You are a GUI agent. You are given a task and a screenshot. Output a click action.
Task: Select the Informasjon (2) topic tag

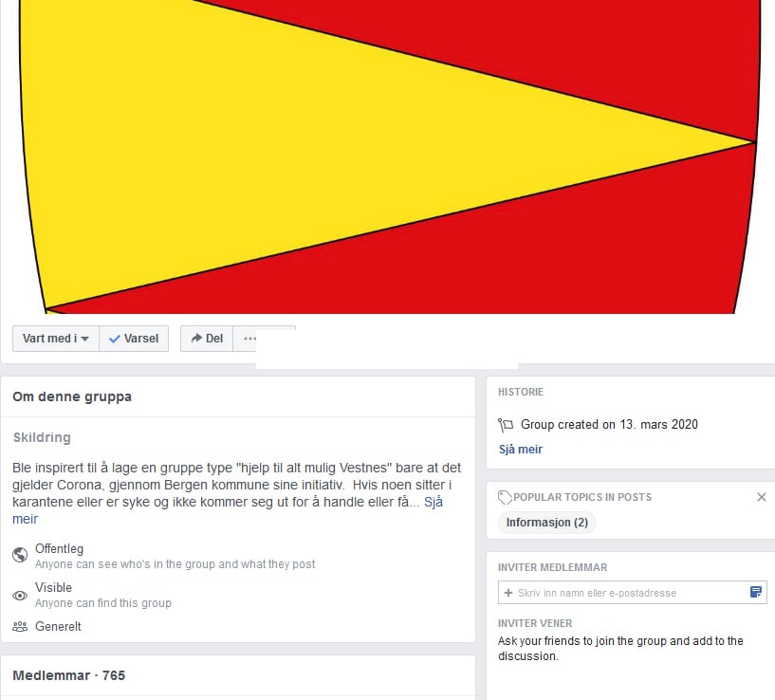click(x=547, y=523)
